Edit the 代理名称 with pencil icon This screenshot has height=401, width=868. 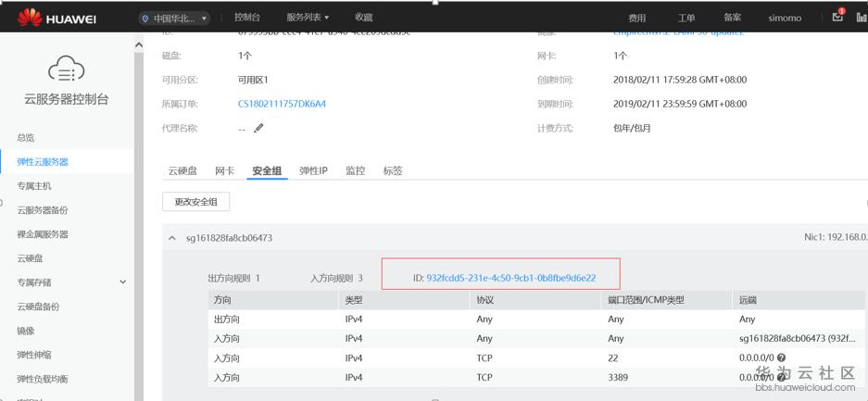click(258, 129)
